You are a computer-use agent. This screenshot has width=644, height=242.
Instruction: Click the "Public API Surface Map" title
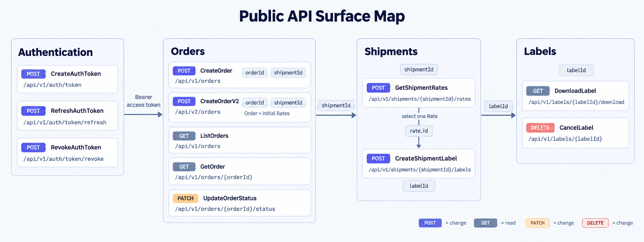[x=322, y=16]
